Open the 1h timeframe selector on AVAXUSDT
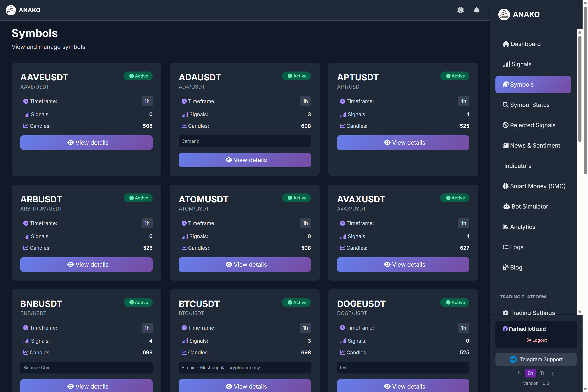Screen dimensions: 588x392 464,223
